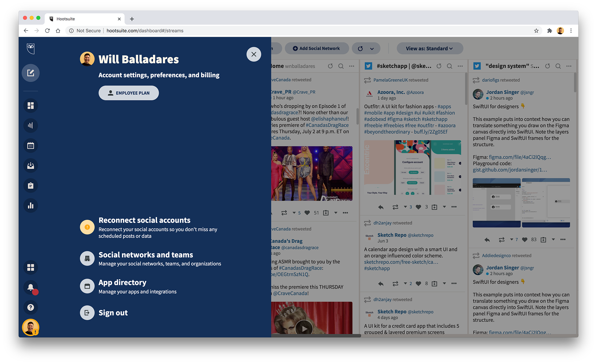Open the buff.ly/2Zg05Ef link

tap(431, 132)
